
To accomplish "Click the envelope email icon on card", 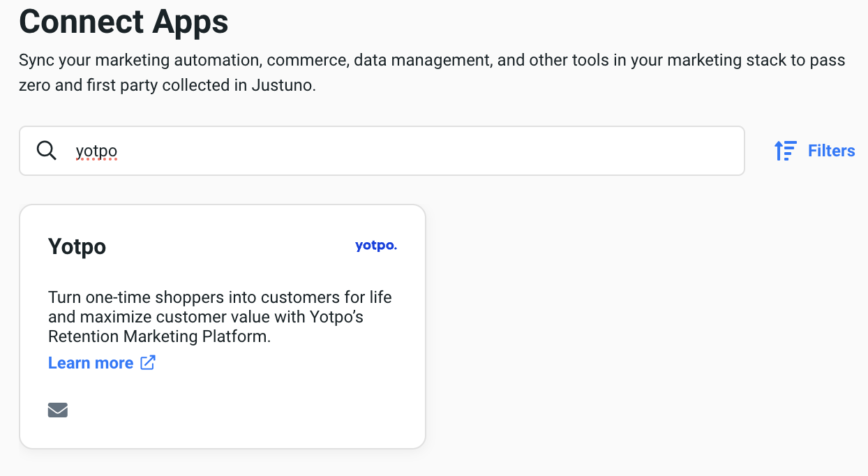I will pyautogui.click(x=58, y=410).
